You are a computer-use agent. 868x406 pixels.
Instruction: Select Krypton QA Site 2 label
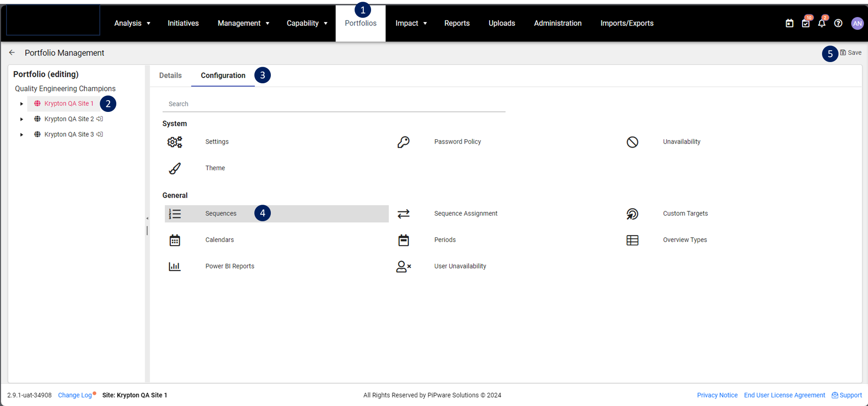(69, 119)
